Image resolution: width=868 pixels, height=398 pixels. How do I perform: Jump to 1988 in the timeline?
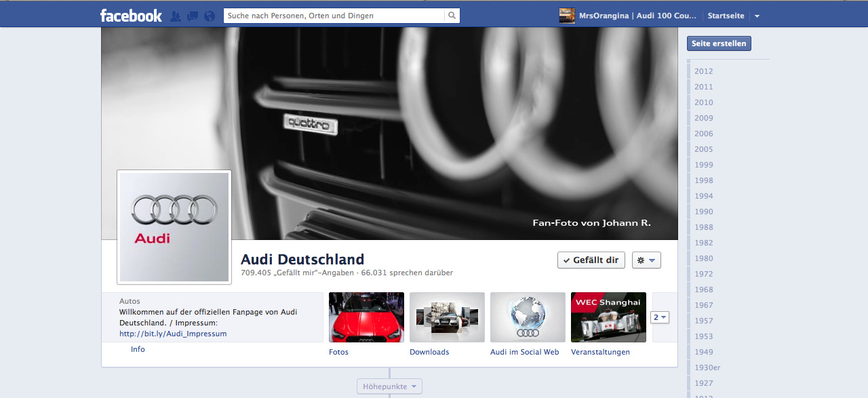[703, 227]
